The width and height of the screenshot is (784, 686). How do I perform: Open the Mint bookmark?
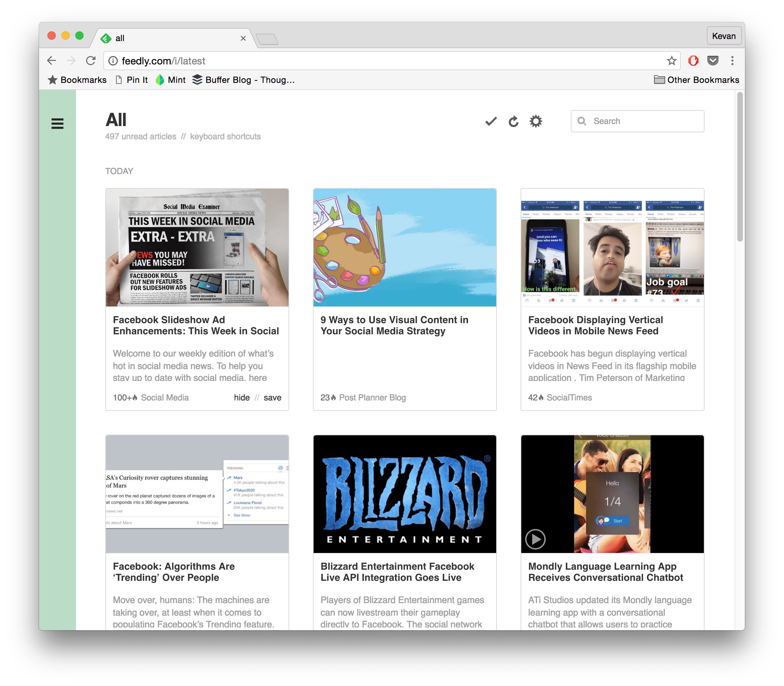(x=170, y=80)
